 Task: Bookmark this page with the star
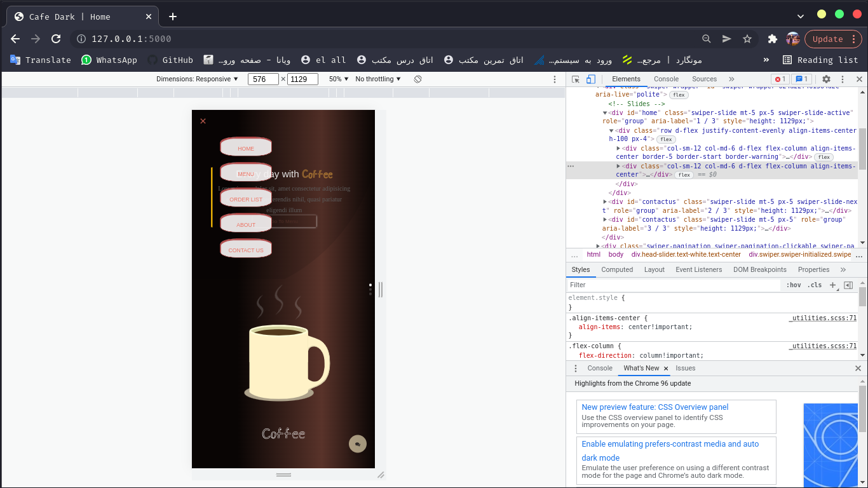(x=747, y=39)
